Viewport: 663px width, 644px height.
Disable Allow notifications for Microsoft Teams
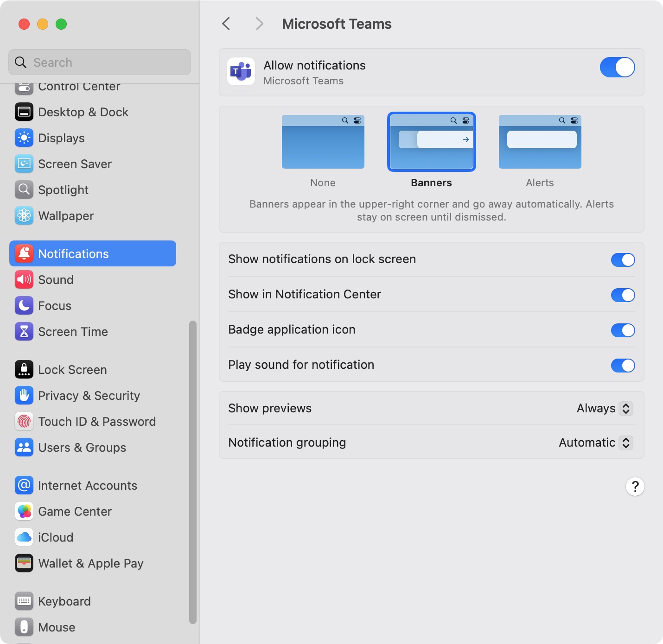[617, 68]
